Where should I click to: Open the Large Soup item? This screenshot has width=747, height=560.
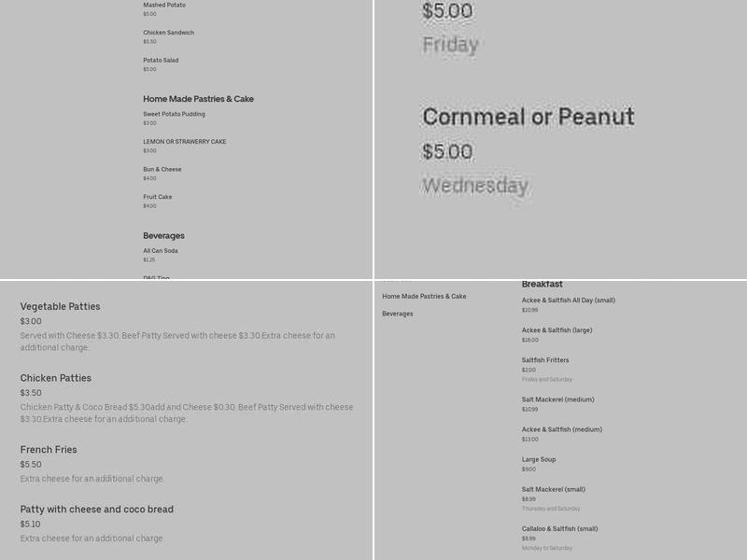539,459
